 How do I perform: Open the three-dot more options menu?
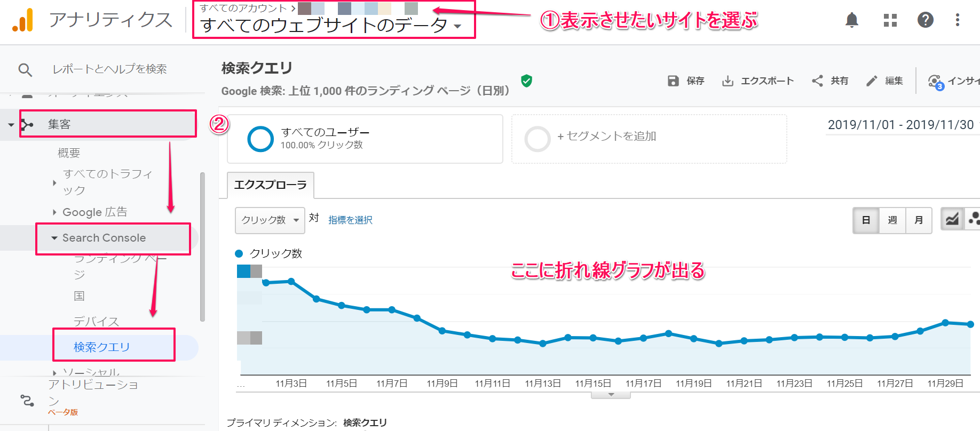coord(958,20)
